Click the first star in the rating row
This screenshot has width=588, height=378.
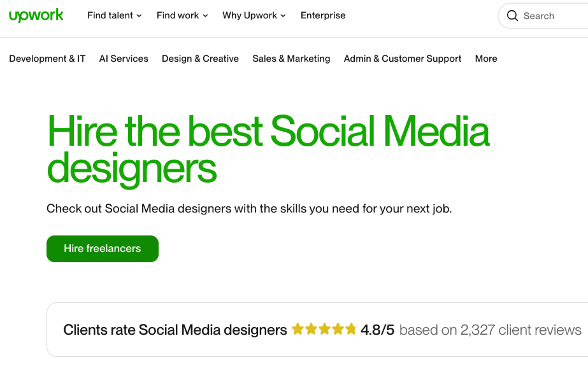coord(297,329)
